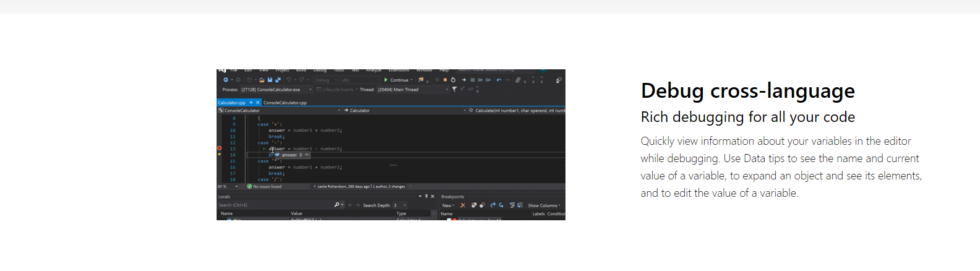Click the Export Breakpoints blue arrow icon
The width and height of the screenshot is (980, 271).
coord(493,205)
